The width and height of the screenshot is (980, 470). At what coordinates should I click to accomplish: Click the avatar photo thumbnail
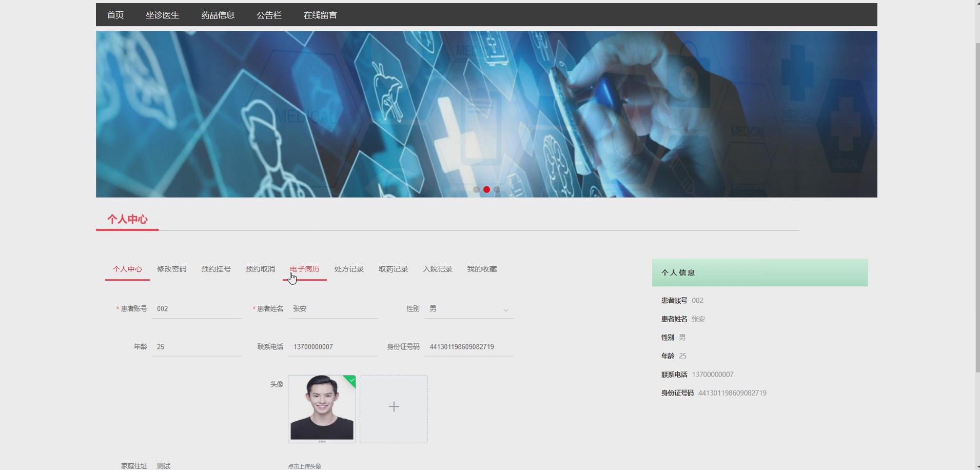click(x=321, y=409)
